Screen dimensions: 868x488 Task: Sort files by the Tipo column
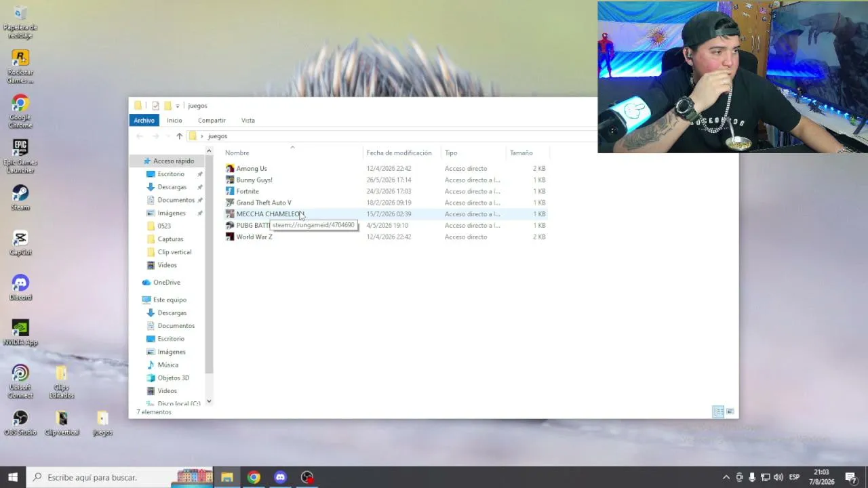tap(473, 152)
